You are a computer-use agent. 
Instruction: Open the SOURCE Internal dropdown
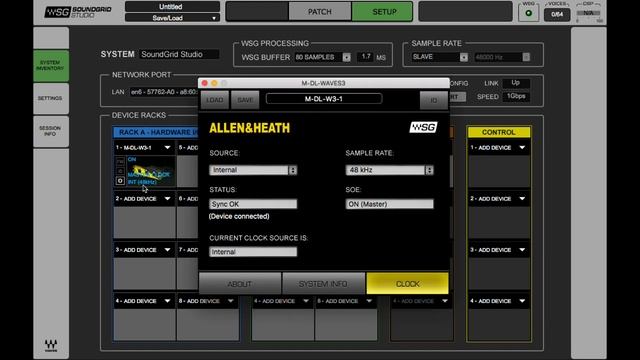(x=253, y=170)
